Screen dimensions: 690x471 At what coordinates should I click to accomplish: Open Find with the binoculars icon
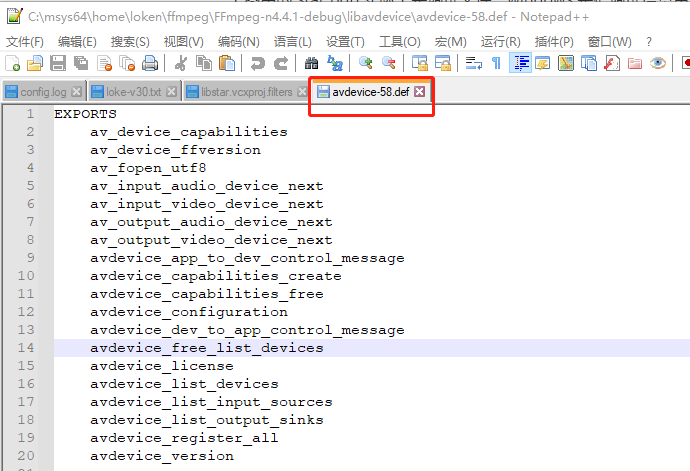[x=312, y=63]
